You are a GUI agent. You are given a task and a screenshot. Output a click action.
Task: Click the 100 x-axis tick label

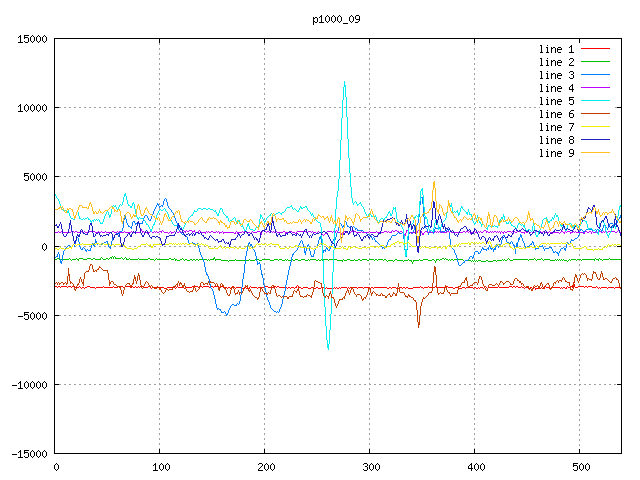coord(160,467)
